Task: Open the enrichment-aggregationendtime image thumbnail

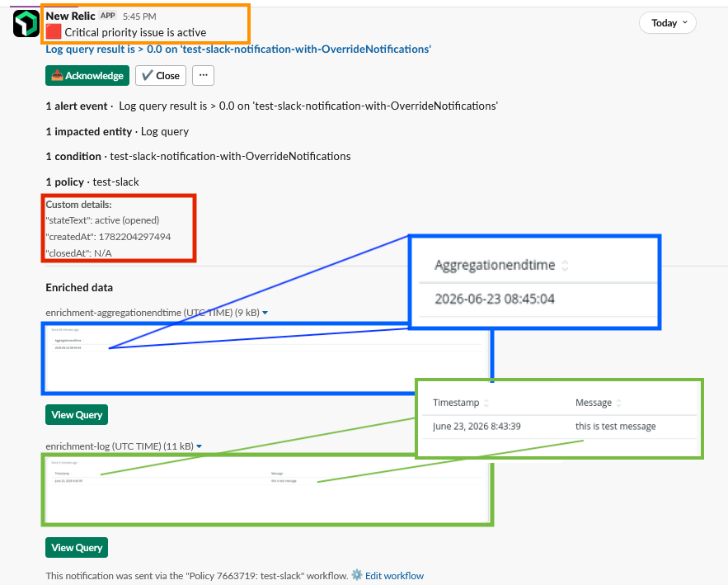Action: coord(267,359)
